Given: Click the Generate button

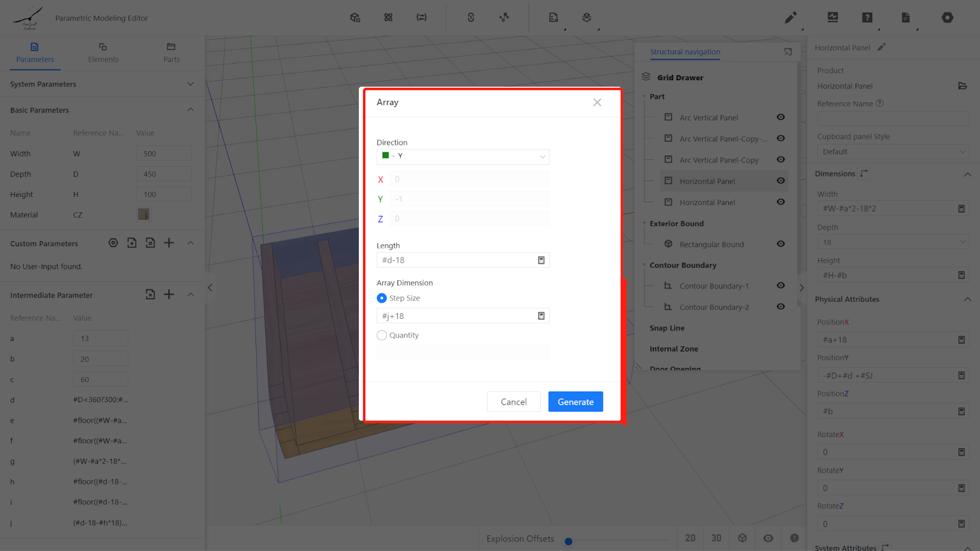Looking at the screenshot, I should (x=575, y=402).
